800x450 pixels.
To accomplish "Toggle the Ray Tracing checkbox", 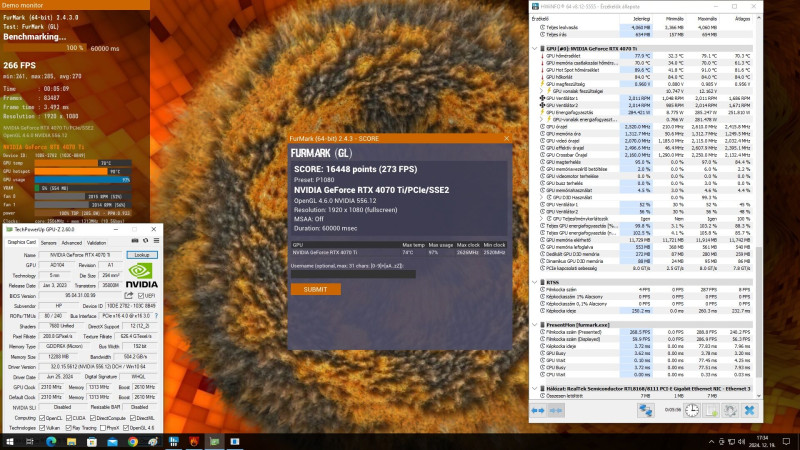I will (68, 428).
